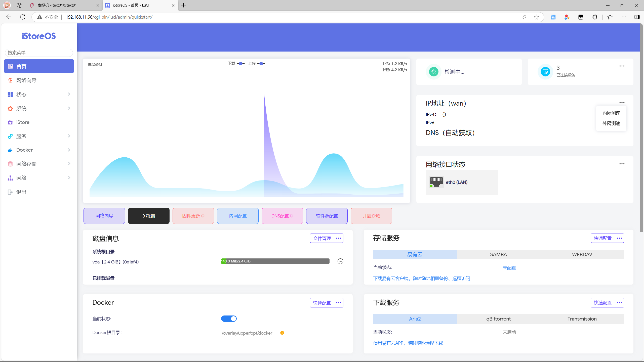Click the Docker whale icon in sidebar
The image size is (644, 362).
point(10,150)
